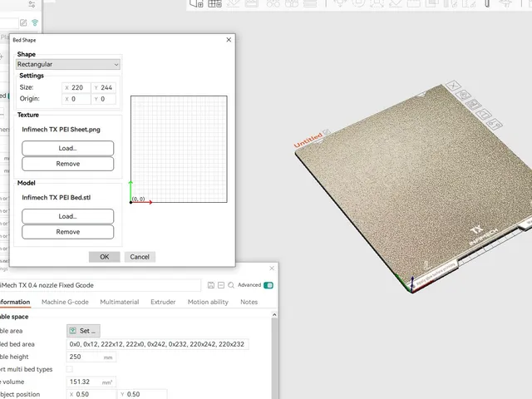Viewport: 532px width, 399px height.
Task: Click the plate arrange icon
Action: tap(474, 105)
